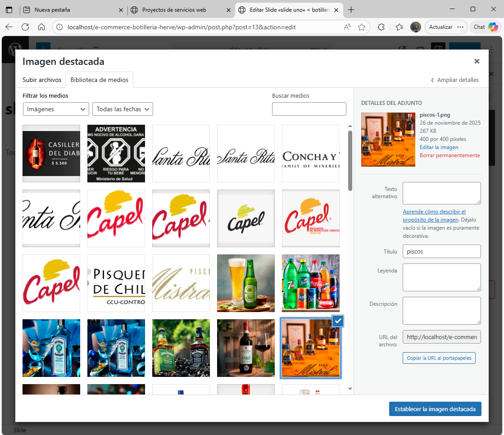Add page to favorites star icon
The image size is (504, 435).
[361, 27]
